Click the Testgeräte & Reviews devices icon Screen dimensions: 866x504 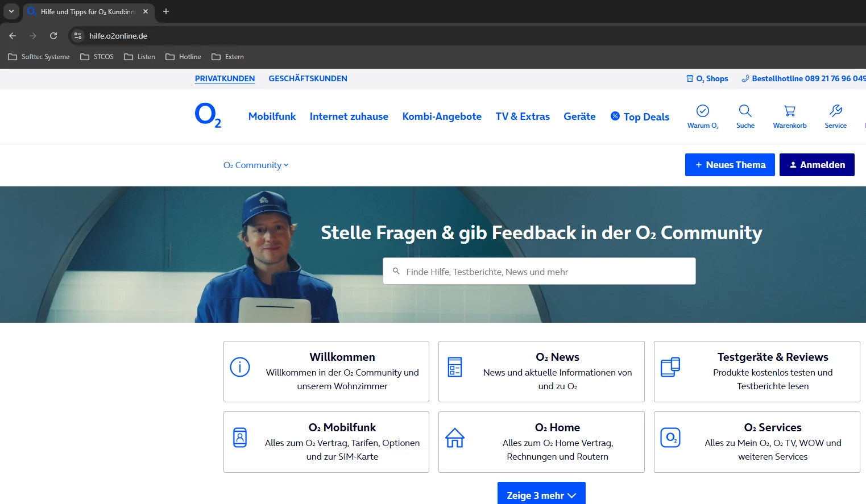click(670, 367)
